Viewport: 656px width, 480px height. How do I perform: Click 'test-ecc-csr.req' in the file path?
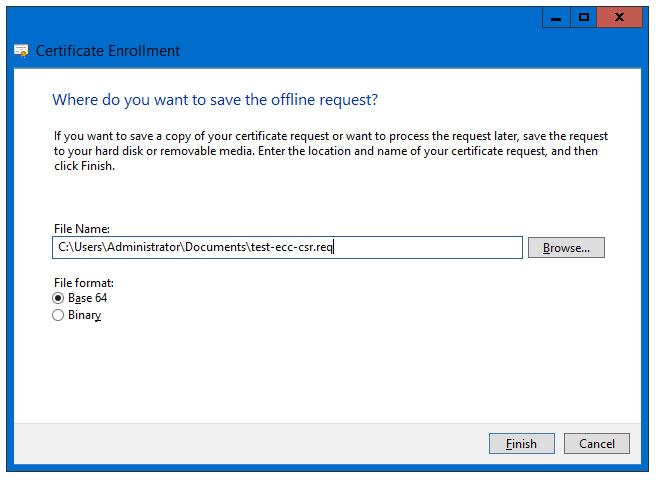pos(291,247)
